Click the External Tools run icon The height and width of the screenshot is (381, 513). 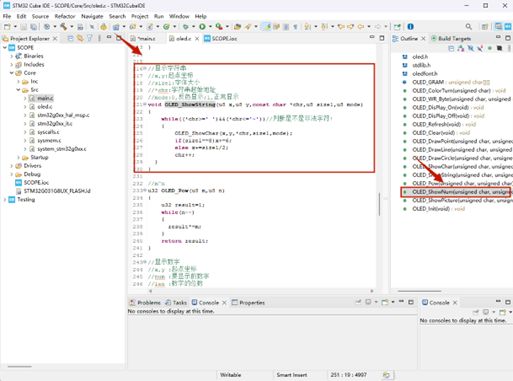point(219,26)
